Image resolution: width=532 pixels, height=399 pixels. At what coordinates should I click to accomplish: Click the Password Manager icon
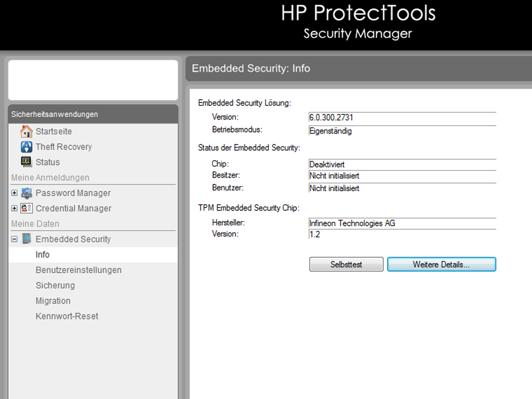26,193
